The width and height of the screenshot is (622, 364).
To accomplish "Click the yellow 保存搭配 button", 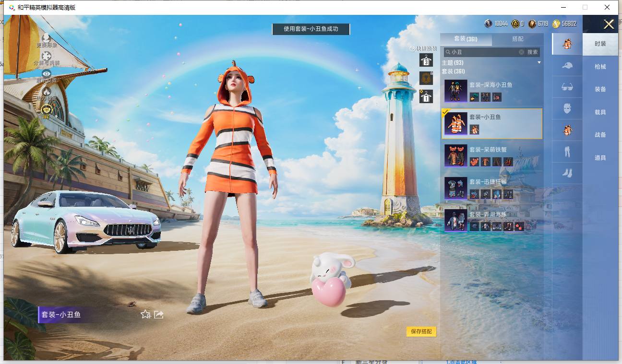I will pos(421,331).
